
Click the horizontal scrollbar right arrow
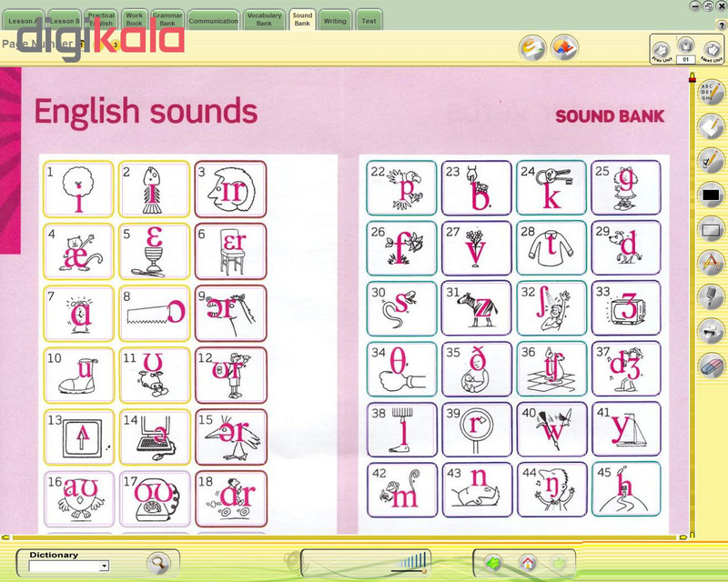coord(682,537)
